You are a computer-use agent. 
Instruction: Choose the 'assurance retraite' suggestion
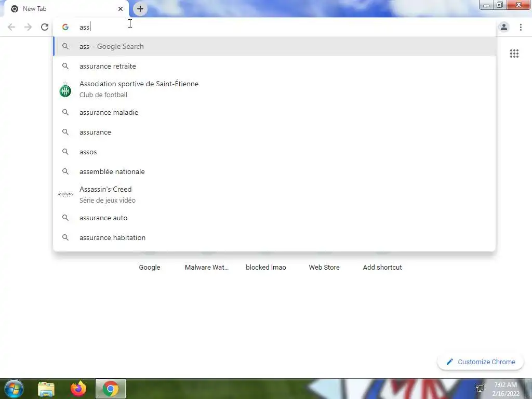click(274, 66)
